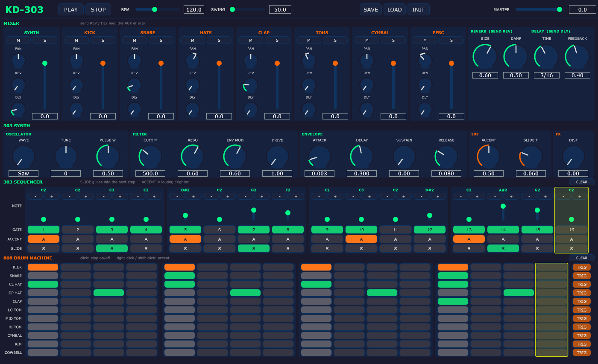This screenshot has height=364, width=598.
Task: Click the SNARE channel REV send knob
Action: tap(135, 85)
